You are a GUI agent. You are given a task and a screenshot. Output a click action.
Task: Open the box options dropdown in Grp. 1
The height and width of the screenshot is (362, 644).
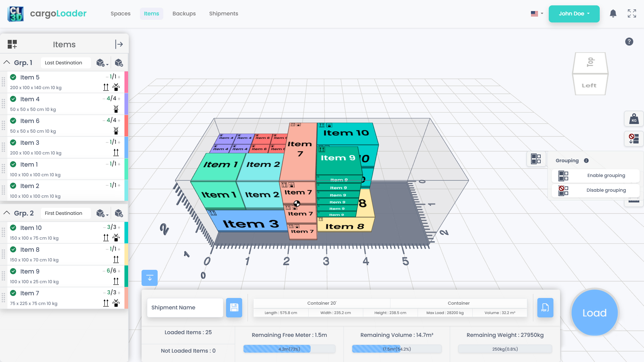click(102, 63)
